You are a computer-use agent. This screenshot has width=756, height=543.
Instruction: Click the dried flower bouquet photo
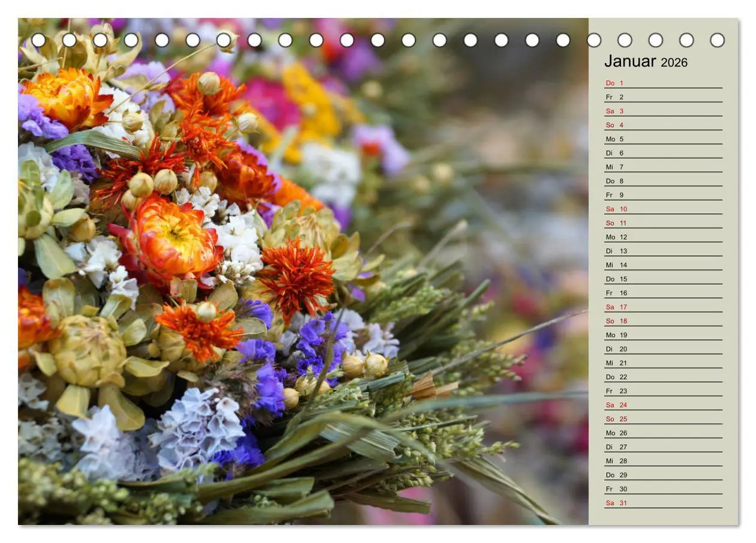(303, 271)
